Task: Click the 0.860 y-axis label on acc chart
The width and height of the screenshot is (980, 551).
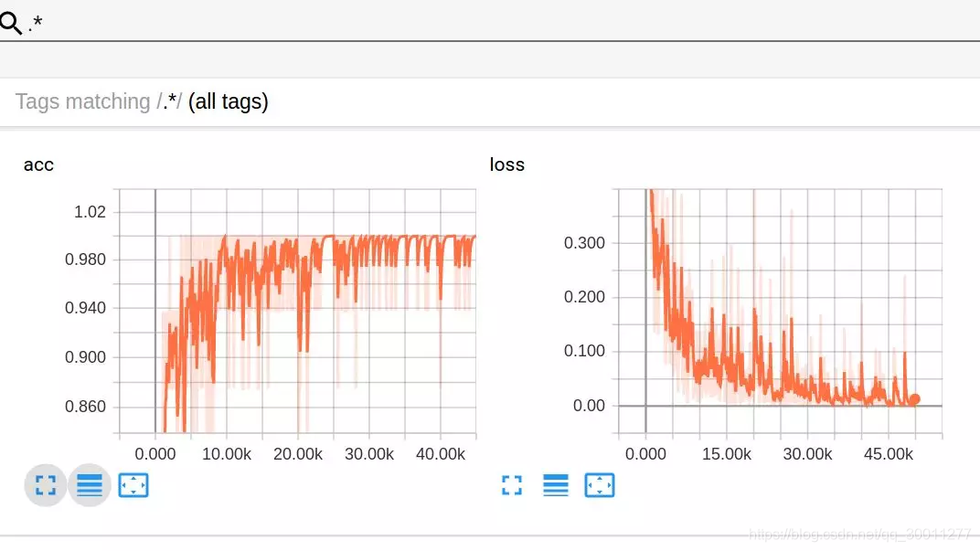Action: click(86, 407)
